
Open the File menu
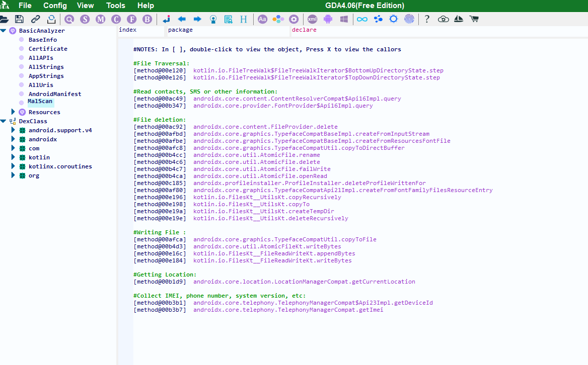(x=25, y=6)
